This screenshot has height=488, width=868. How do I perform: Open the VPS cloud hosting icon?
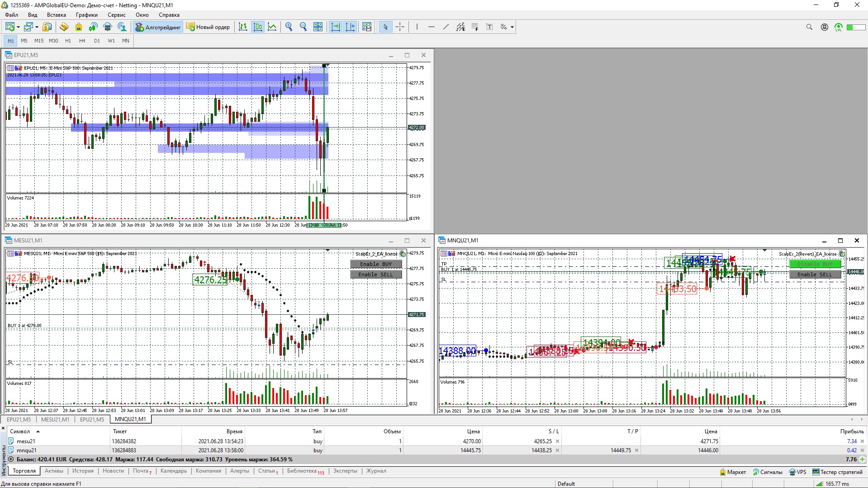coord(108,27)
